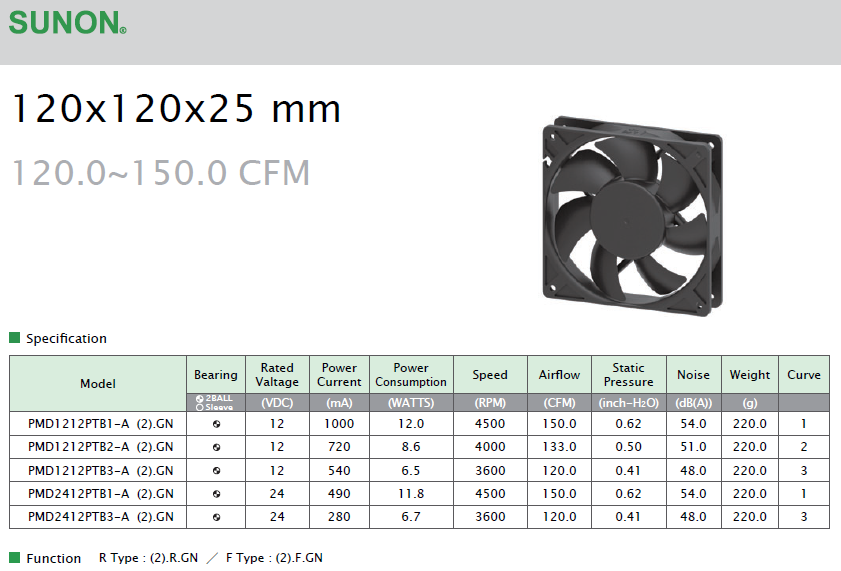841x571 pixels.
Task: Click the 4000 RPM speed value
Action: tap(490, 447)
